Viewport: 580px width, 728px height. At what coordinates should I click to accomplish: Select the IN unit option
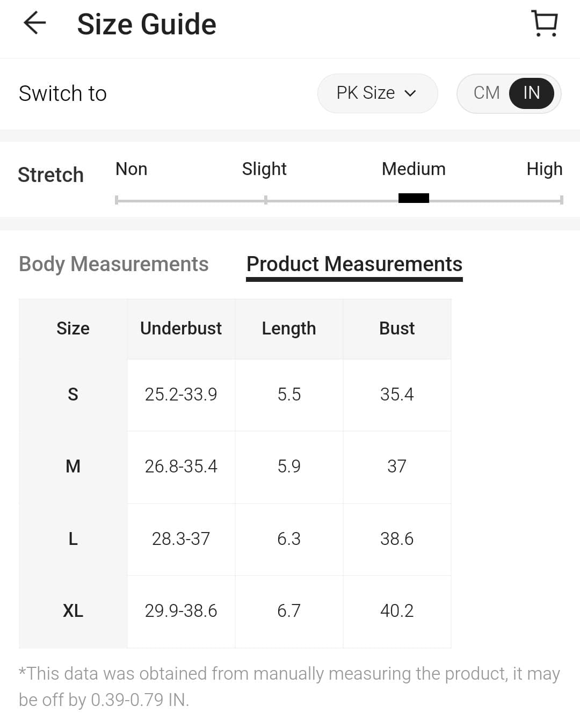[531, 93]
